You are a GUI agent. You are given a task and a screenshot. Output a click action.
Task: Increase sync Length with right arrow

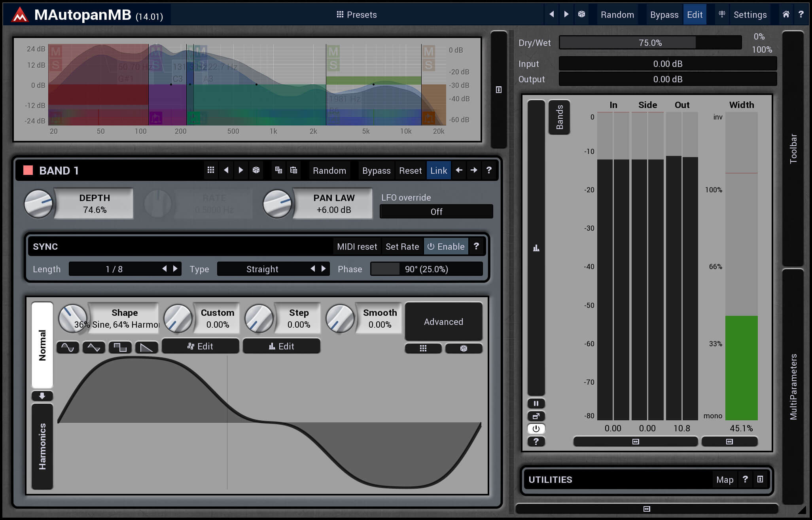point(175,269)
